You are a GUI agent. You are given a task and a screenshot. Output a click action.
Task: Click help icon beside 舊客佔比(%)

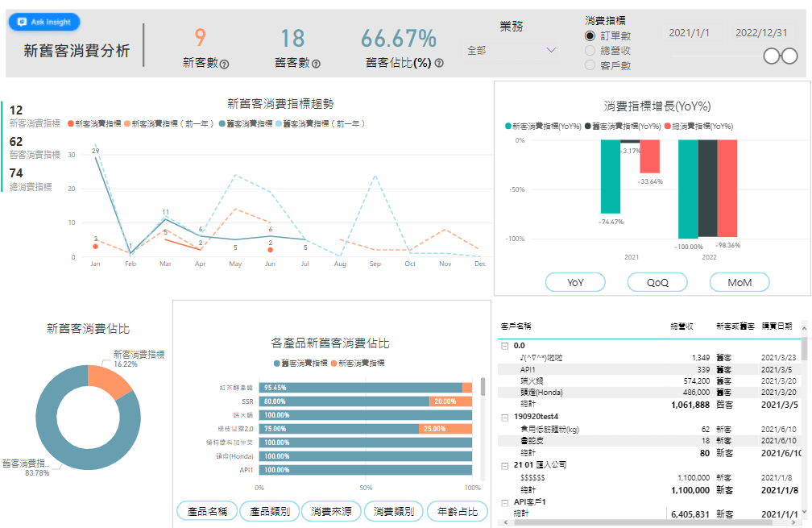coord(439,64)
